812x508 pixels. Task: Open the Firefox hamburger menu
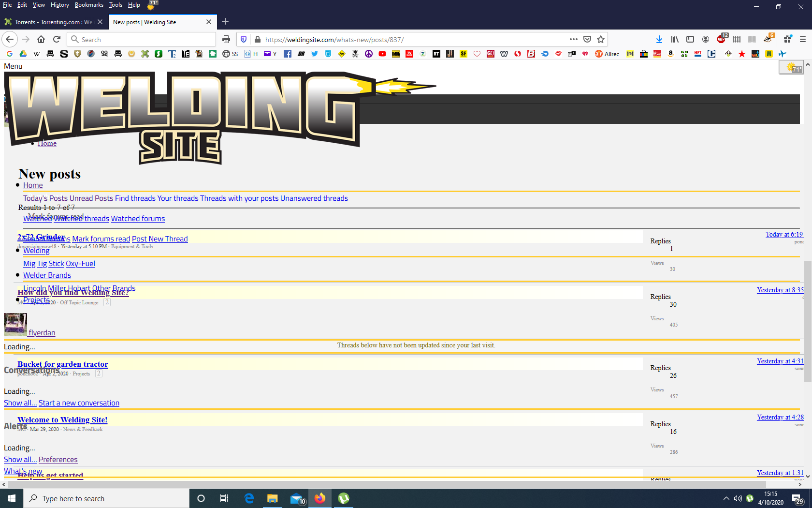[802, 39]
